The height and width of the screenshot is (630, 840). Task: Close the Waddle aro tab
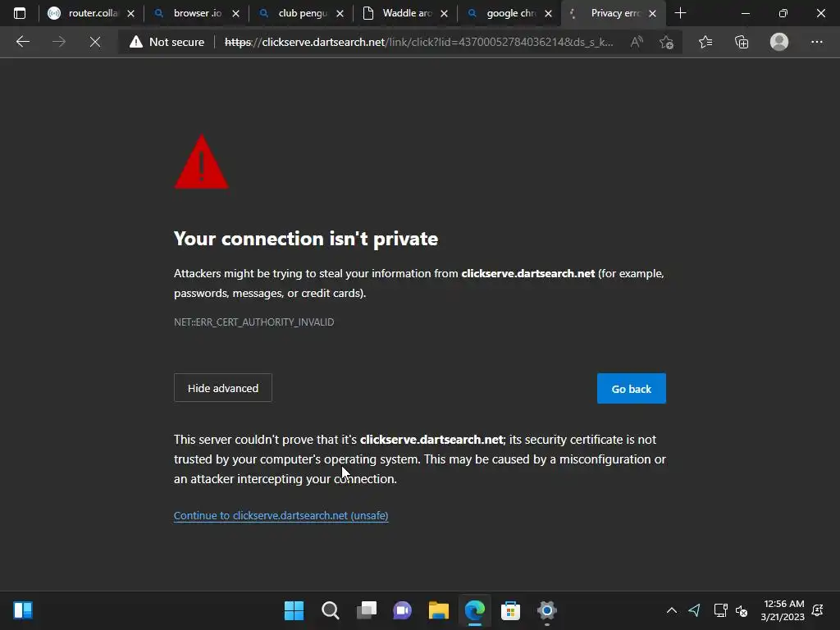coord(444,13)
